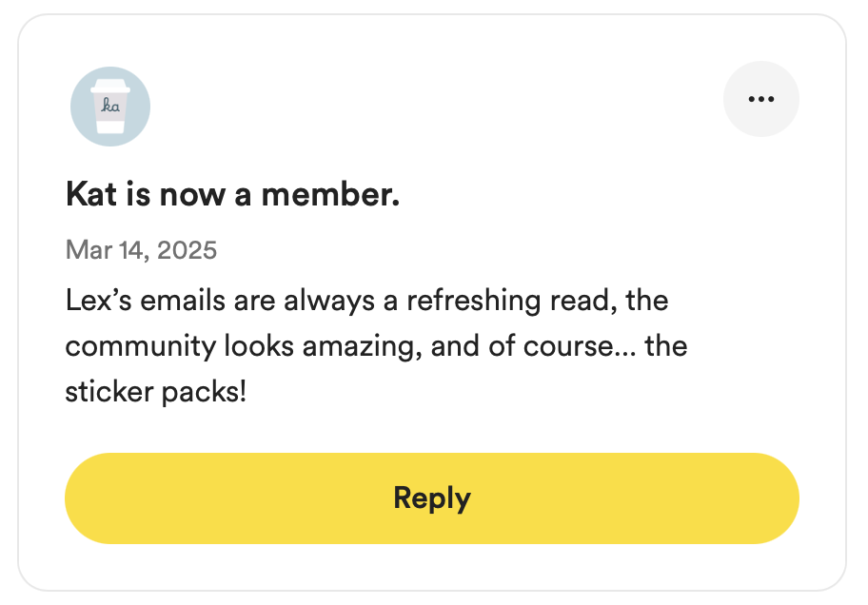Click the word 'Kat' in the heading

click(91, 194)
